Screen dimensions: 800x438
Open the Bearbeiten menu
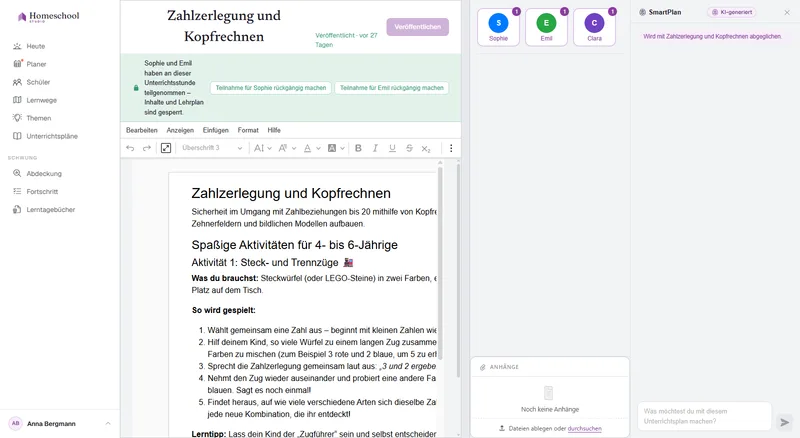point(142,130)
